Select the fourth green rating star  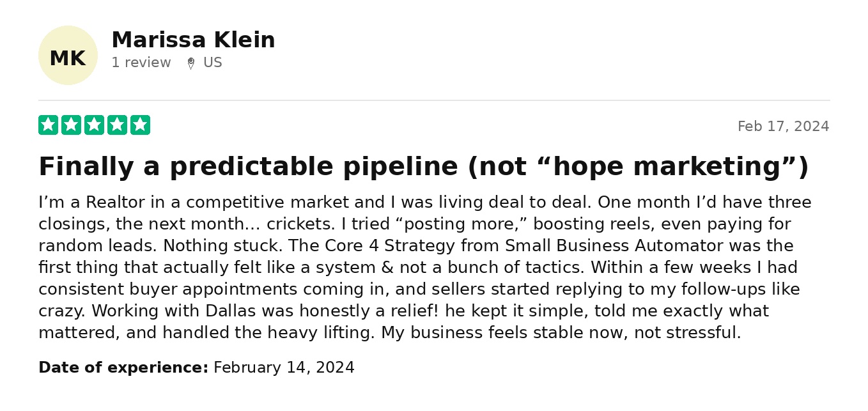tap(117, 125)
